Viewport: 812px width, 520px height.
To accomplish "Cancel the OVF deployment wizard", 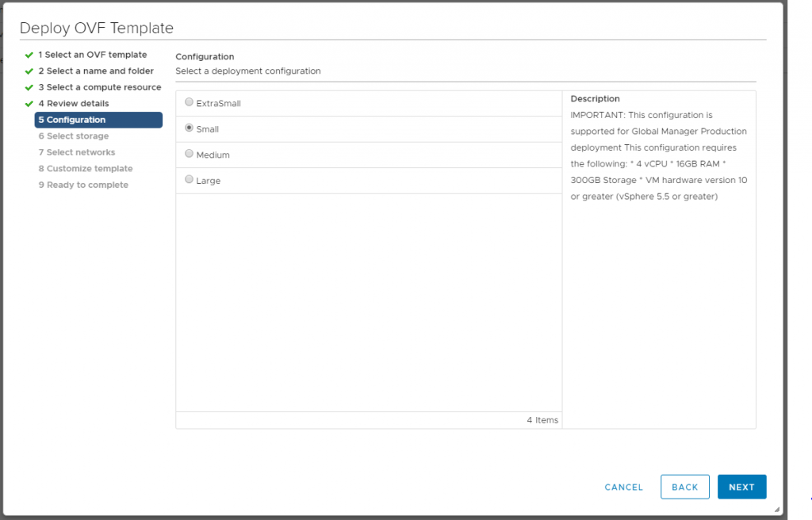I will click(623, 487).
